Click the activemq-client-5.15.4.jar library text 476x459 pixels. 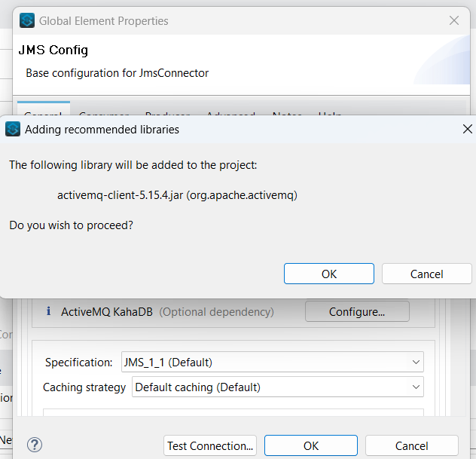[177, 195]
